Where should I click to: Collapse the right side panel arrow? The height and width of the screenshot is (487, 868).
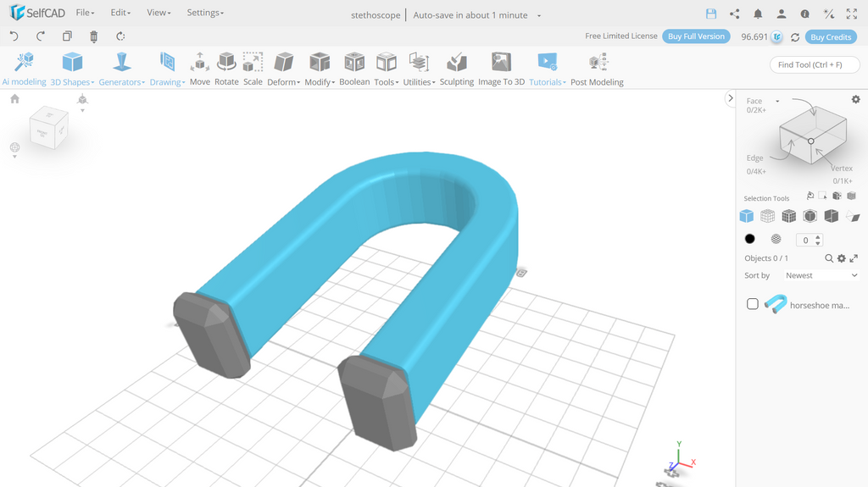730,98
